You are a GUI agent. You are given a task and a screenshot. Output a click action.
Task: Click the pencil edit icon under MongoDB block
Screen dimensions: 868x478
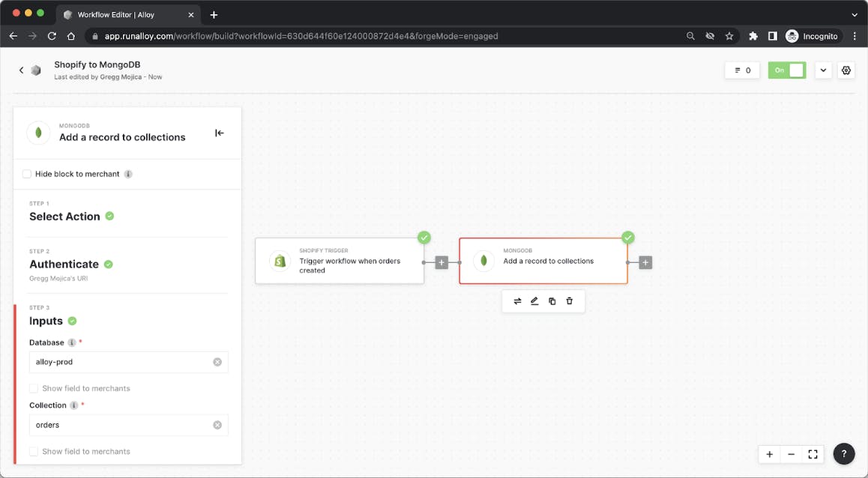[x=534, y=301]
